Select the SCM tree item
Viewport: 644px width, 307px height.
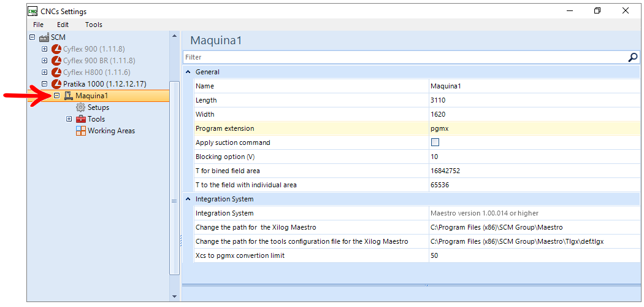pyautogui.click(x=58, y=37)
